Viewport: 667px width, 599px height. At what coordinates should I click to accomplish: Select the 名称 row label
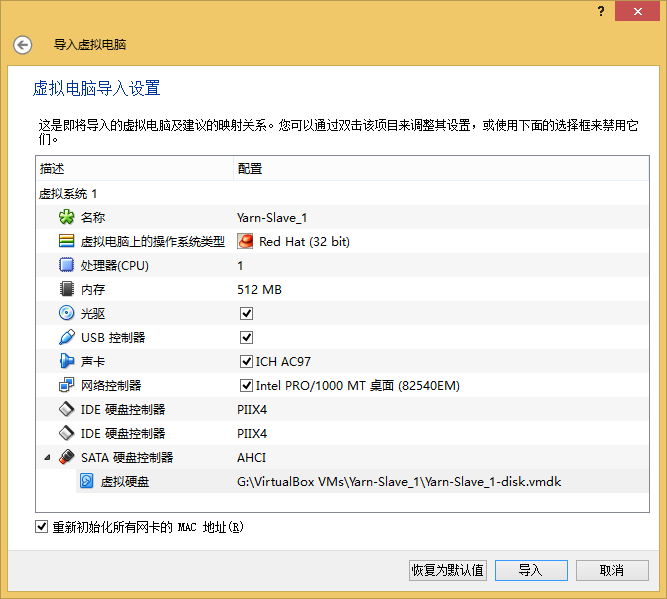coord(93,218)
